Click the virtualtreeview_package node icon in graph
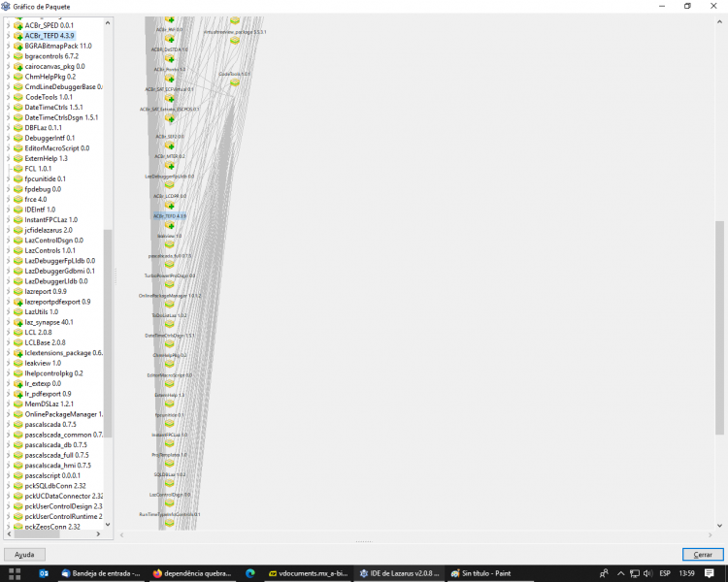 (x=235, y=41)
